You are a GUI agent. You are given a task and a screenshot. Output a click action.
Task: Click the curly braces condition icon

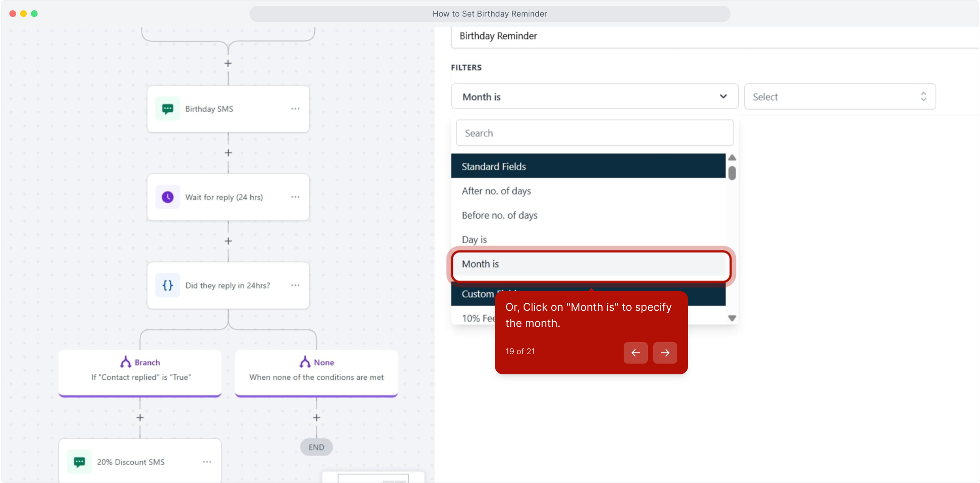tap(168, 285)
